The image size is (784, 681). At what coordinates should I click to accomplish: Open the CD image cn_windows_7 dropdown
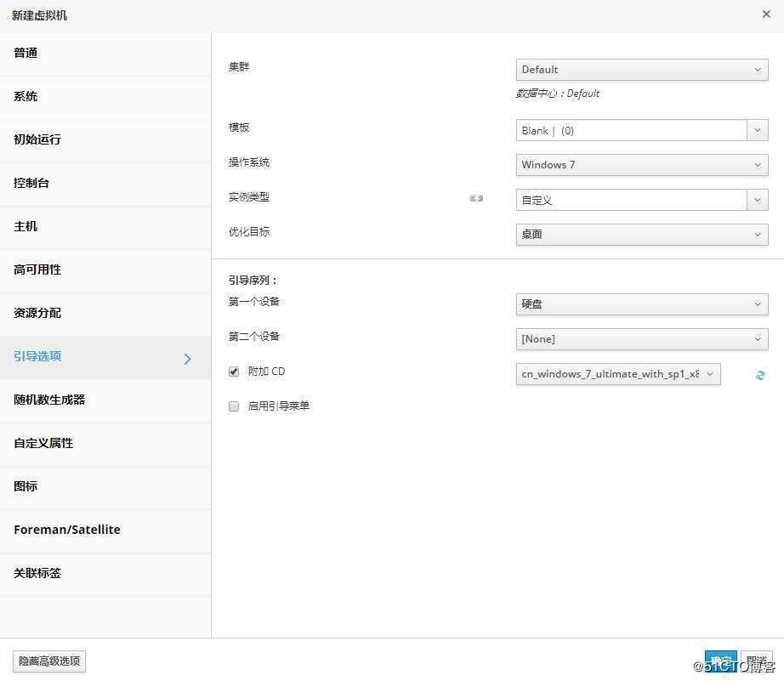[618, 374]
